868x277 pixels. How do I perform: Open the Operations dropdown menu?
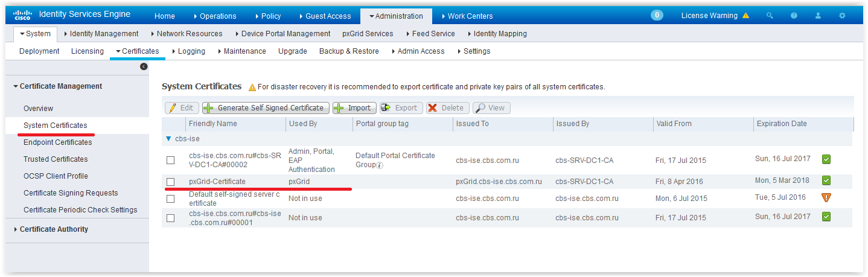(x=215, y=16)
